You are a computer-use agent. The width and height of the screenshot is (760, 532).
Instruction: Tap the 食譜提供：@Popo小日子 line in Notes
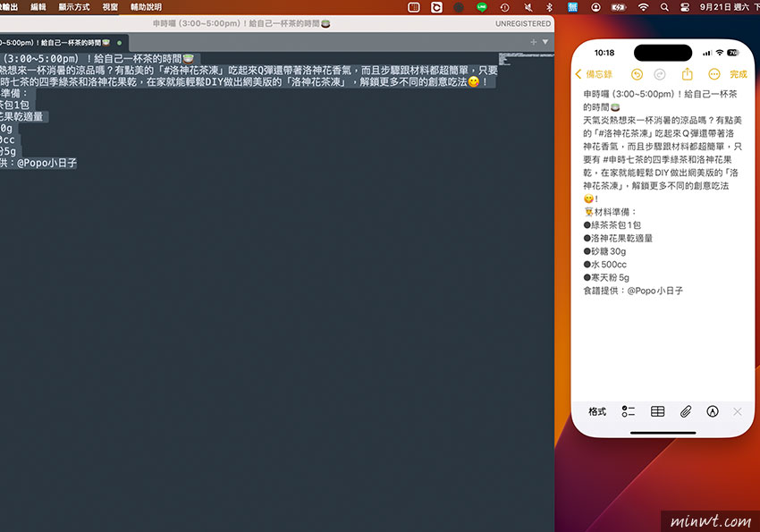pyautogui.click(x=633, y=291)
